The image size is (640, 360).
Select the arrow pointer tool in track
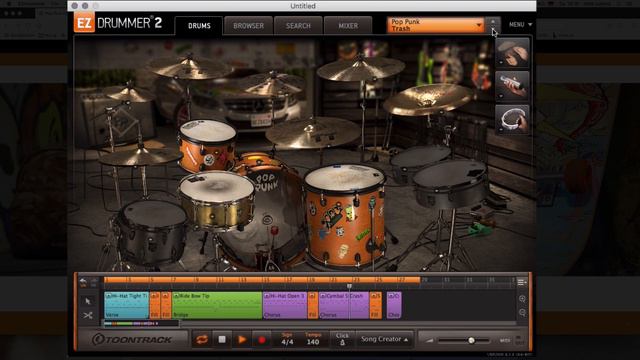coord(88,301)
